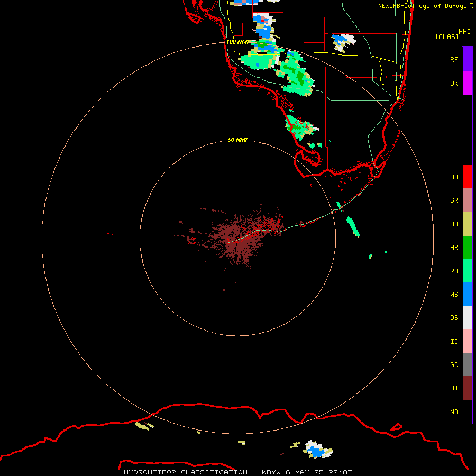Click the "ND" legend label text

pyautogui.click(x=454, y=411)
